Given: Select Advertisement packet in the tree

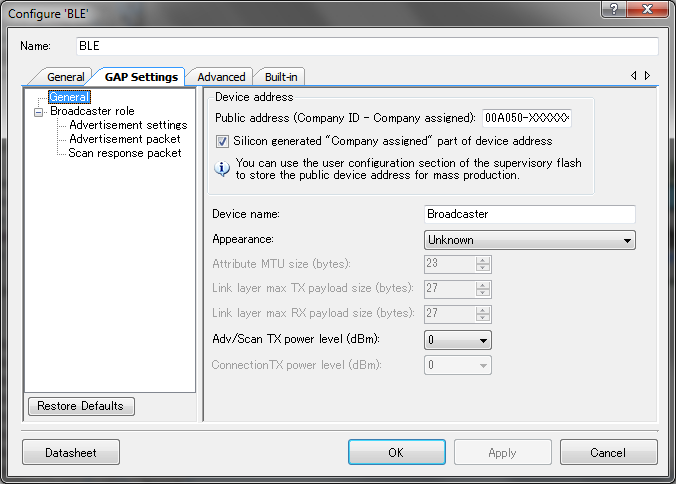Looking at the screenshot, I should click(x=125, y=139).
